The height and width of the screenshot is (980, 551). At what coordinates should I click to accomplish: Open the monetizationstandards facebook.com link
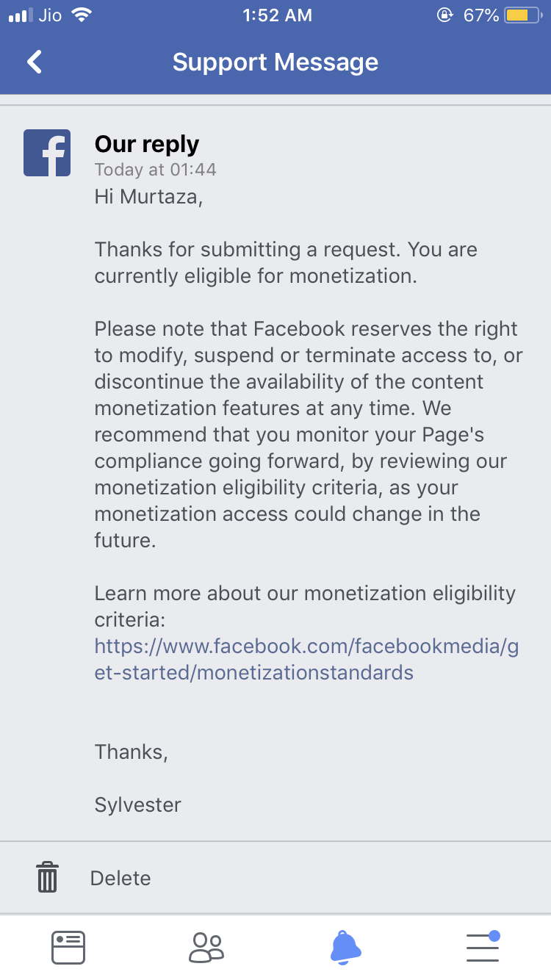[x=307, y=659]
